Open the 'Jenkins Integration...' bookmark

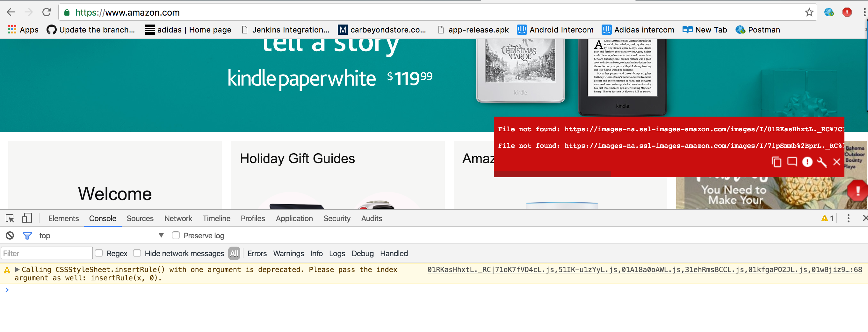coord(286,30)
